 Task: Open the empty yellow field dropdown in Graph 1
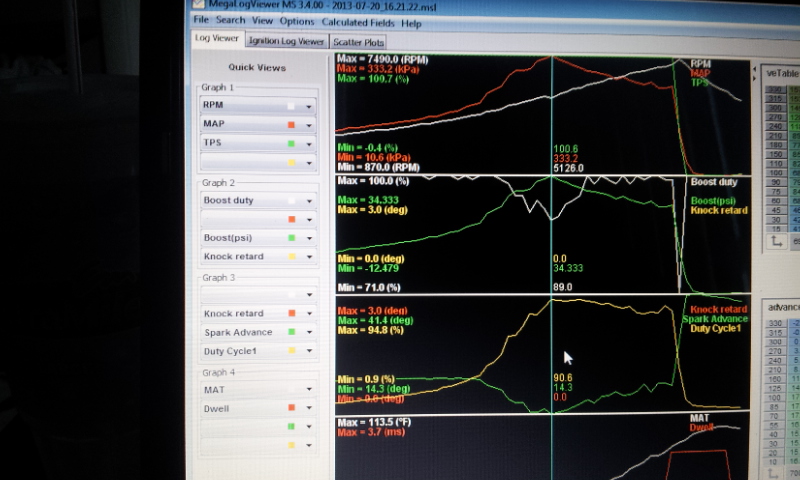click(x=309, y=163)
